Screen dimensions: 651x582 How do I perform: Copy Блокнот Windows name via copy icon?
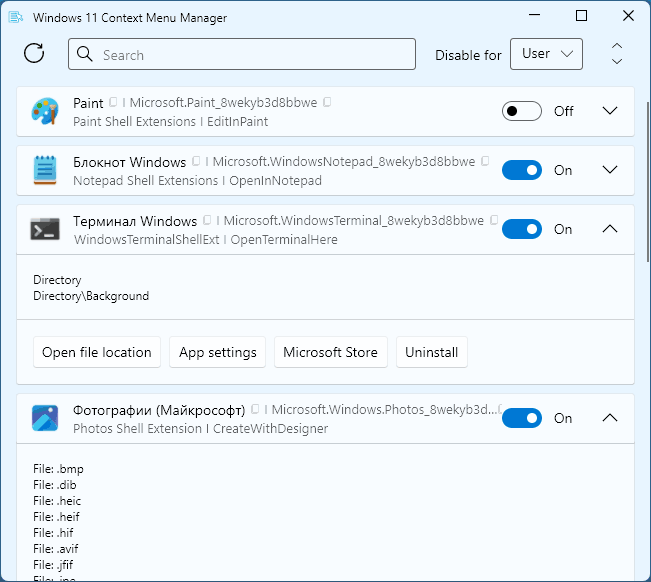coord(196,161)
